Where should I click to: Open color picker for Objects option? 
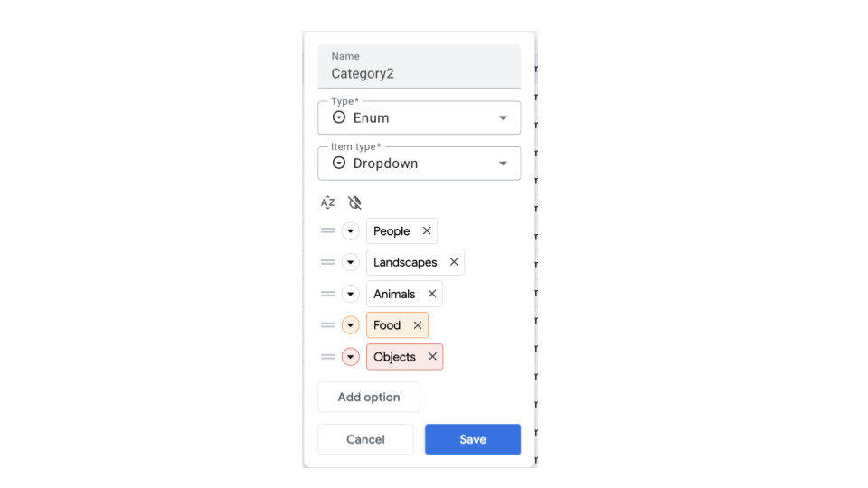351,357
